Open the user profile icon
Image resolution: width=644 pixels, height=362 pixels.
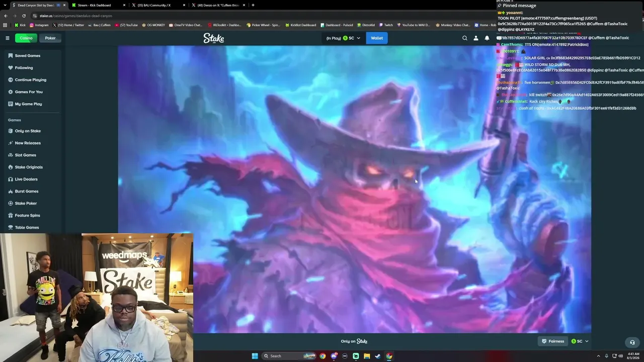pyautogui.click(x=476, y=38)
